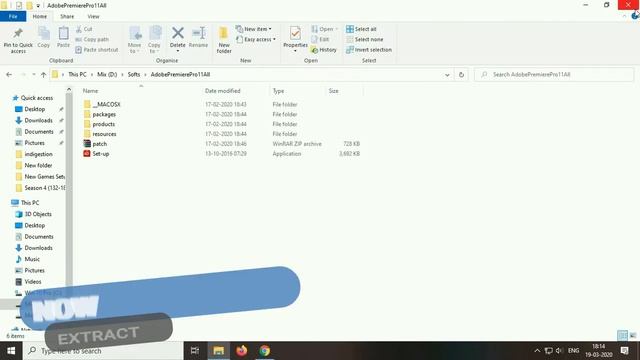Click This PC in address bar
The width and height of the screenshot is (640, 360).
coord(77,74)
